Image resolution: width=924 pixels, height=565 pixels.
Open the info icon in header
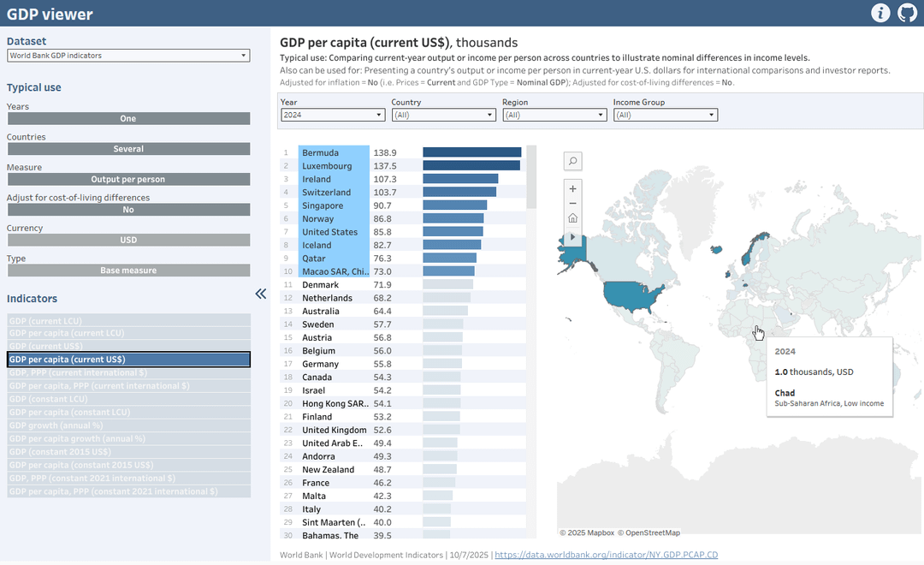coord(880,13)
